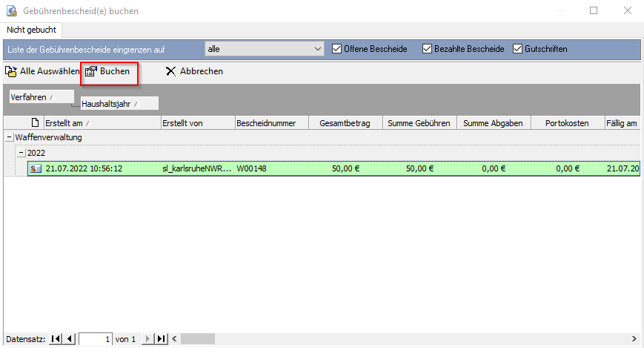The image size is (644, 348).
Task: Go to first record navigation arrow
Action: 56,339
